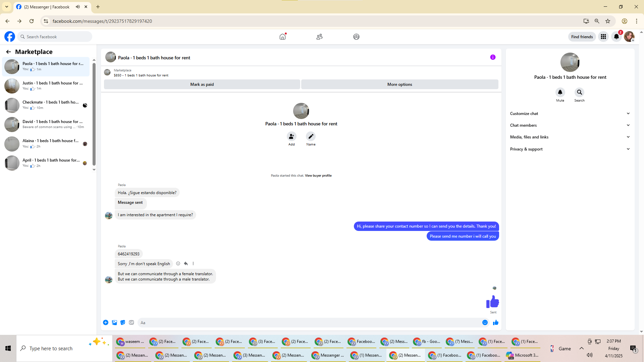Switch to "waseem" Chrome taskbar window
This screenshot has width=644, height=362.
click(130, 342)
